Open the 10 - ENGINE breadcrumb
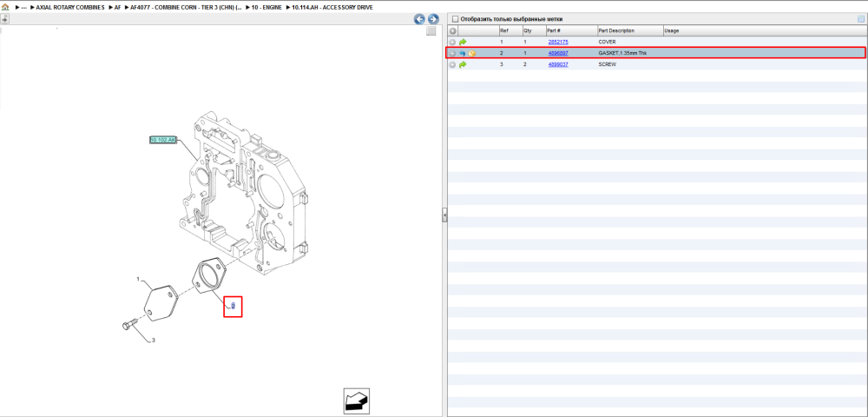Image resolution: width=868 pixels, height=417 pixels. click(266, 7)
